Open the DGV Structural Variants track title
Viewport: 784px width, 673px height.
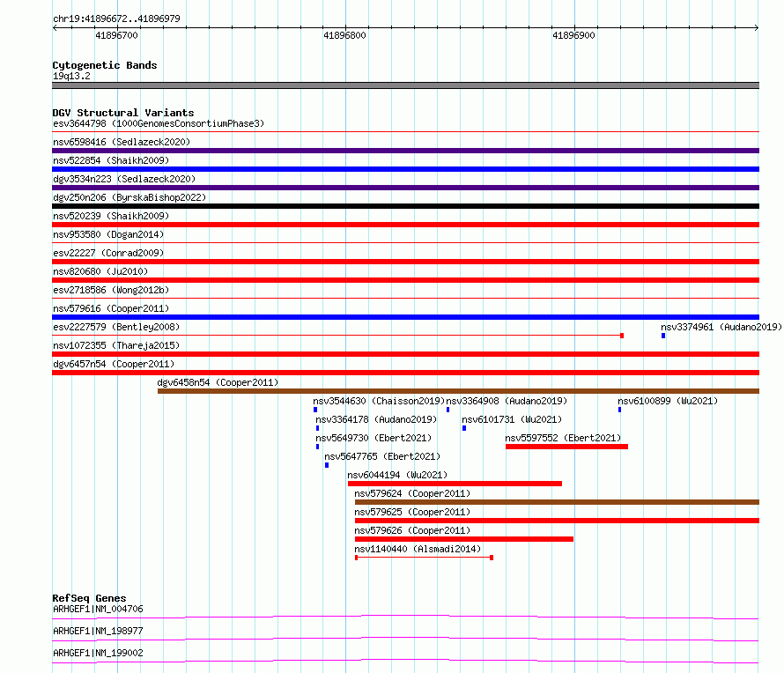[x=122, y=113]
